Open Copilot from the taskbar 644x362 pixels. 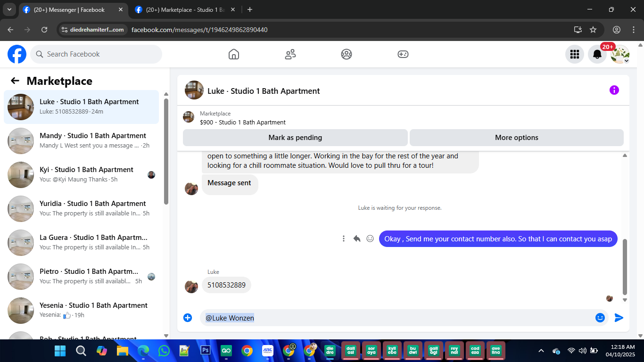point(102,351)
